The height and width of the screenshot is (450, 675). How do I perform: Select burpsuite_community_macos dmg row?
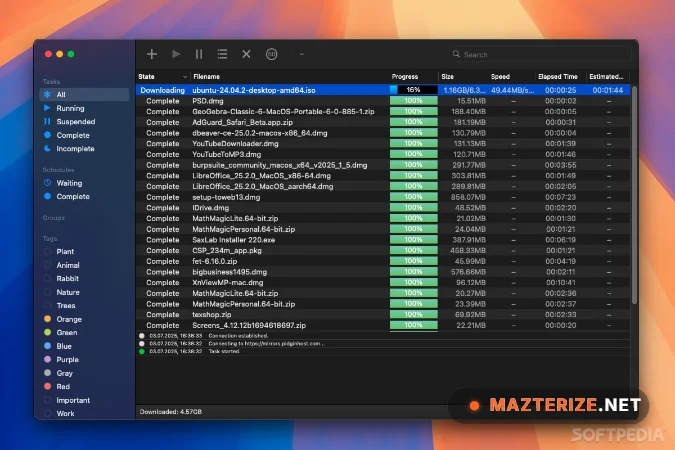383,165
